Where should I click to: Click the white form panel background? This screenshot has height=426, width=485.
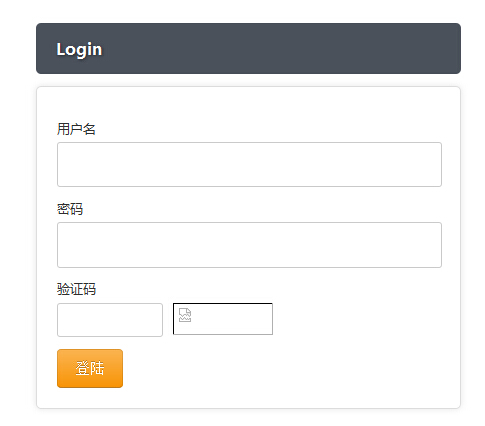pos(333,367)
